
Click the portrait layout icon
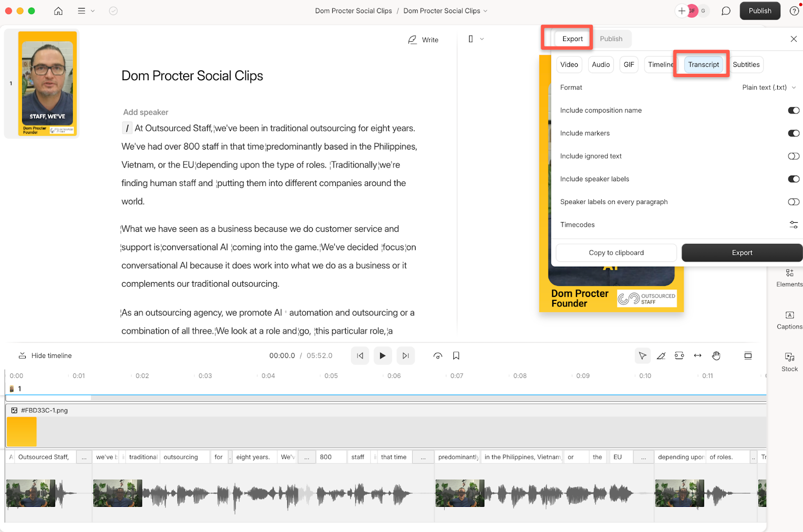point(471,39)
